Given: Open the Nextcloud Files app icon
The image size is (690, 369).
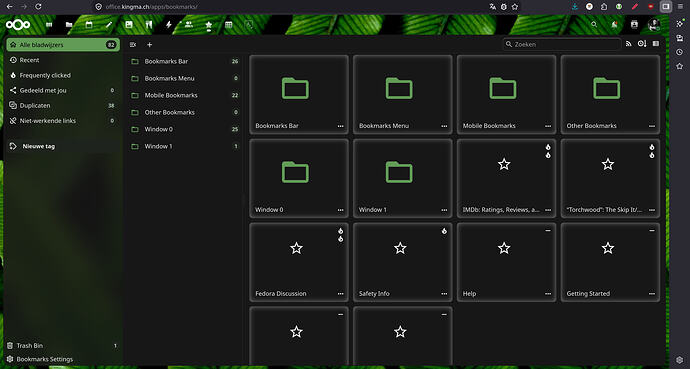Looking at the screenshot, I should (69, 25).
